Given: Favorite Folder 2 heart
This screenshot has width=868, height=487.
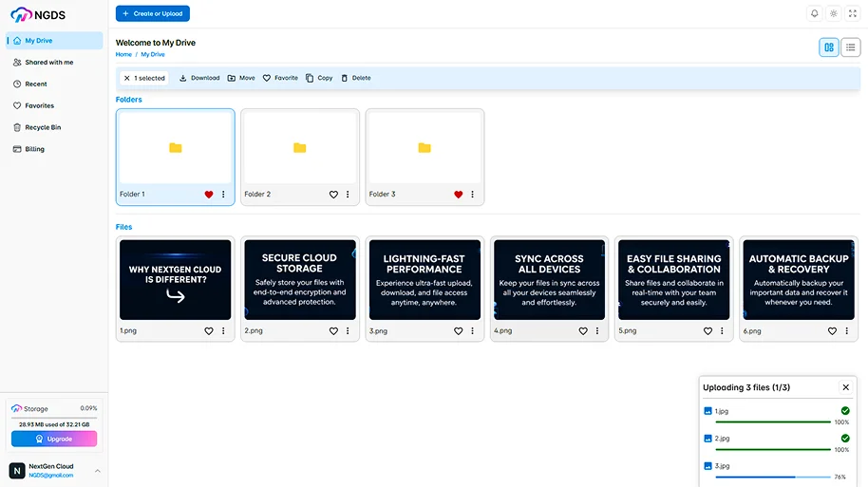Looking at the screenshot, I should point(333,195).
